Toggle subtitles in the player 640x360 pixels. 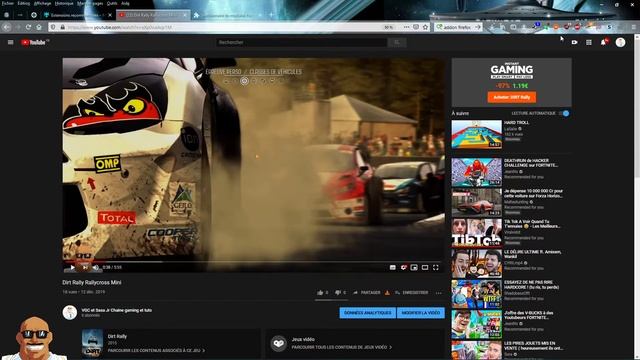pos(393,267)
